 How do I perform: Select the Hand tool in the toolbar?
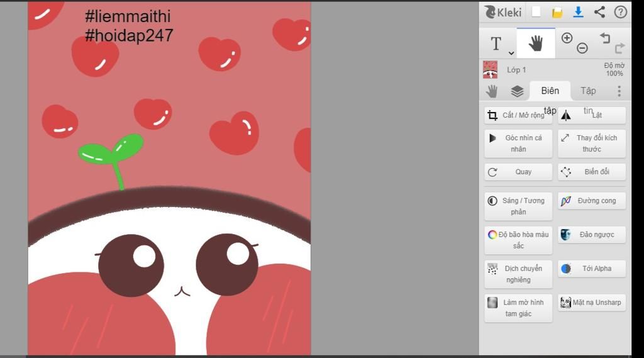536,43
